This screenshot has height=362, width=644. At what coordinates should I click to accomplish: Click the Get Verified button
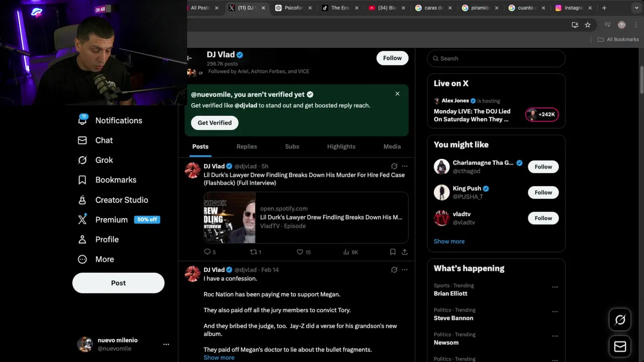tap(214, 123)
